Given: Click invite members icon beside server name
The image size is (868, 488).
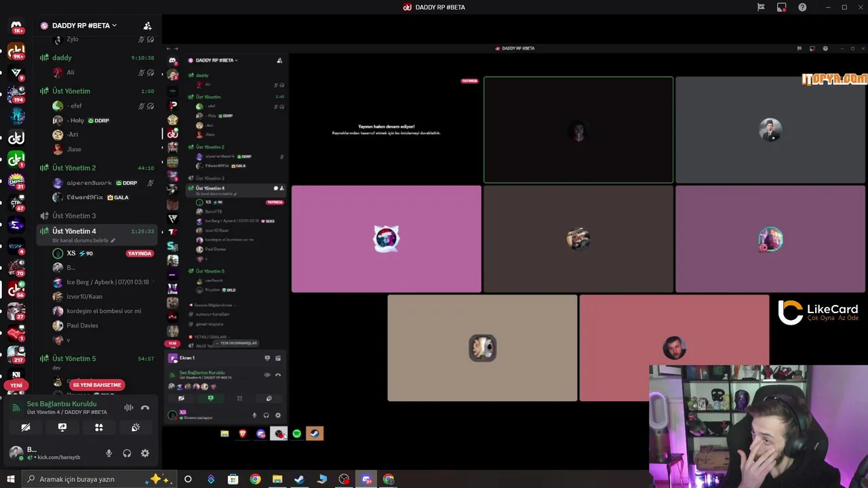Looking at the screenshot, I should coord(147,26).
